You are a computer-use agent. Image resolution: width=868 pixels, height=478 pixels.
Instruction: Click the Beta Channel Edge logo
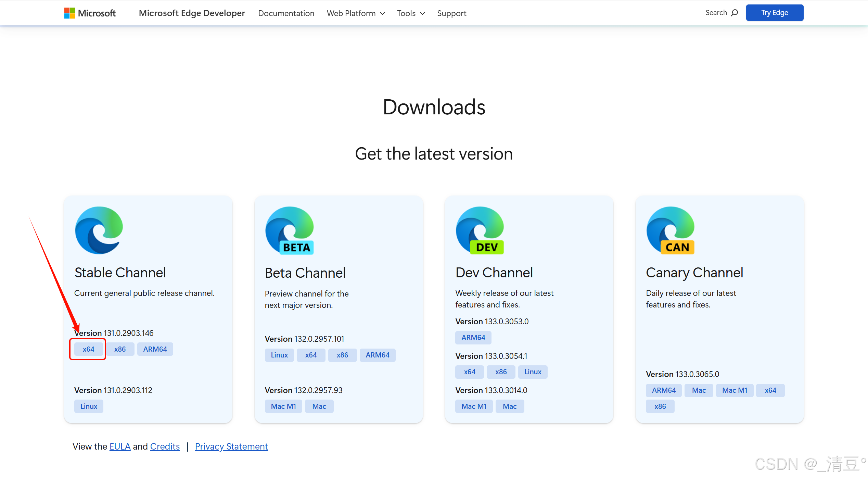[x=290, y=230]
